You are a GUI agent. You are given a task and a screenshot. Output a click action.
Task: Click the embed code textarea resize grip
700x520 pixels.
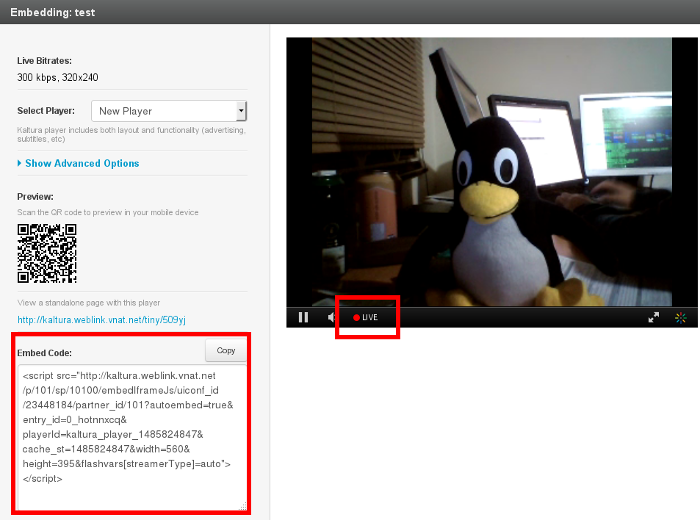243,507
